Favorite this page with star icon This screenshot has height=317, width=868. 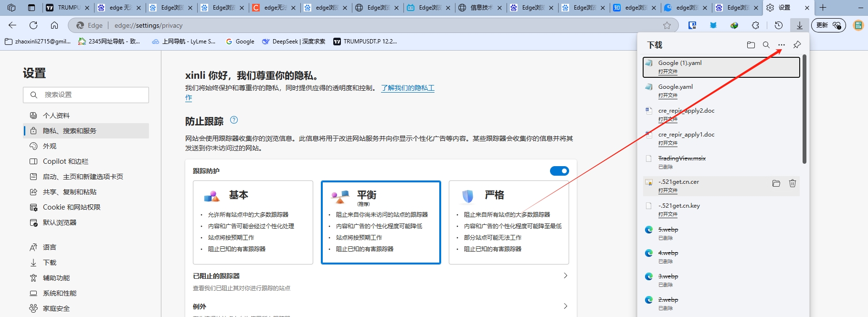coord(667,25)
